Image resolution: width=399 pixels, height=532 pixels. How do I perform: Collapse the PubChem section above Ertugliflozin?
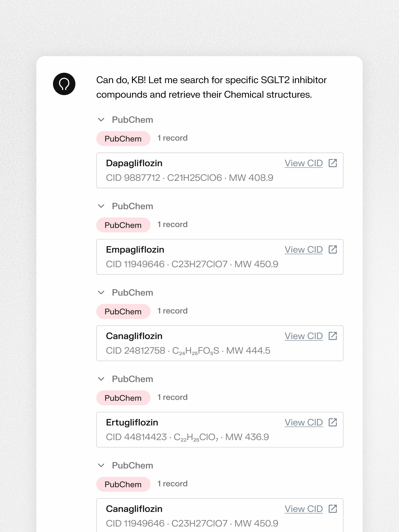(101, 379)
